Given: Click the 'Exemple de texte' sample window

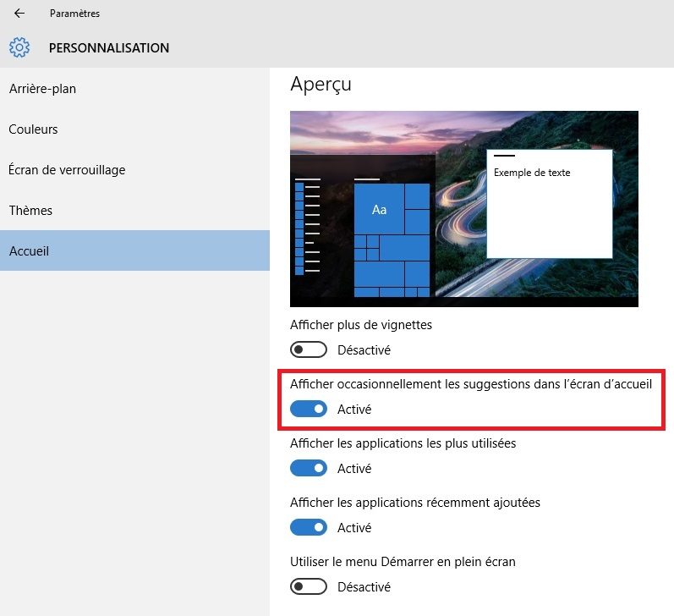Looking at the screenshot, I should [549, 203].
